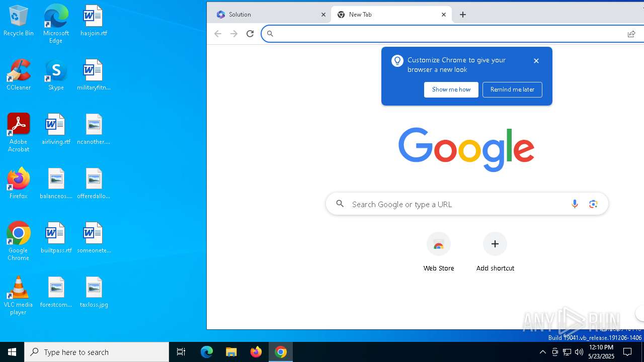This screenshot has width=644, height=362.
Task: Select the someonete... document on desktop
Action: [94, 238]
